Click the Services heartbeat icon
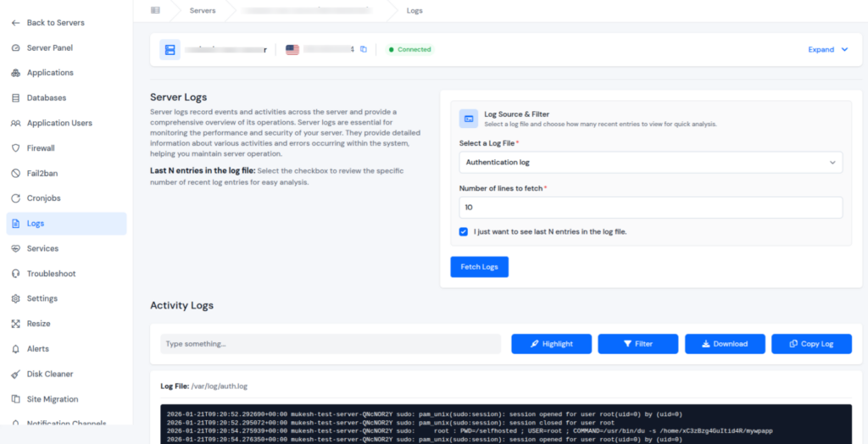Viewport: 868px width, 444px height. click(x=15, y=248)
